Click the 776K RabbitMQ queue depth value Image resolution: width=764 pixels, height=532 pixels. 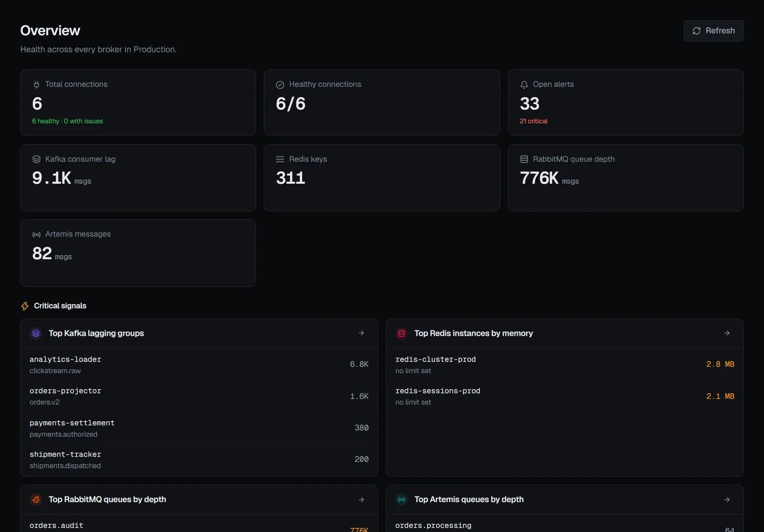[539, 178]
